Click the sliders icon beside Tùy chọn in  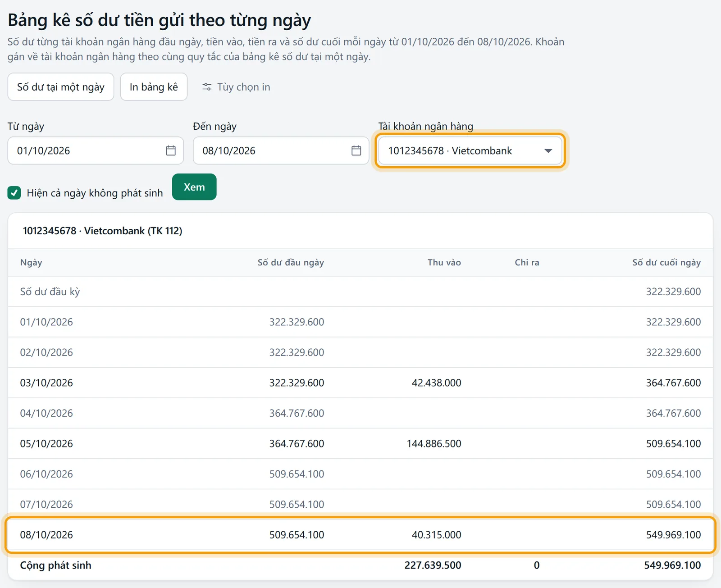click(207, 87)
